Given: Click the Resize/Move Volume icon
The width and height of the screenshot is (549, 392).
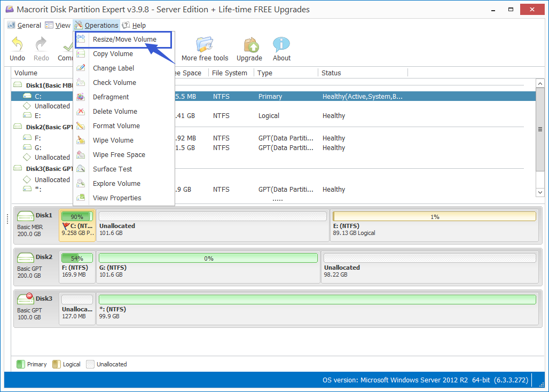Looking at the screenshot, I should [x=81, y=39].
